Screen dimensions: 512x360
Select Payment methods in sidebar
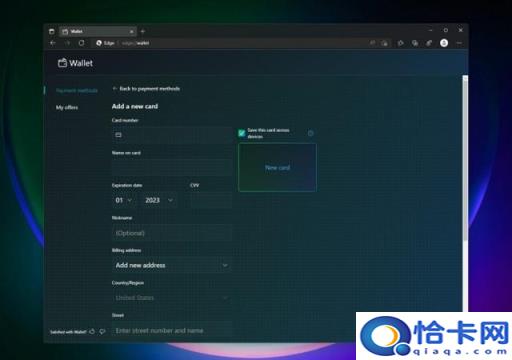[x=77, y=91]
